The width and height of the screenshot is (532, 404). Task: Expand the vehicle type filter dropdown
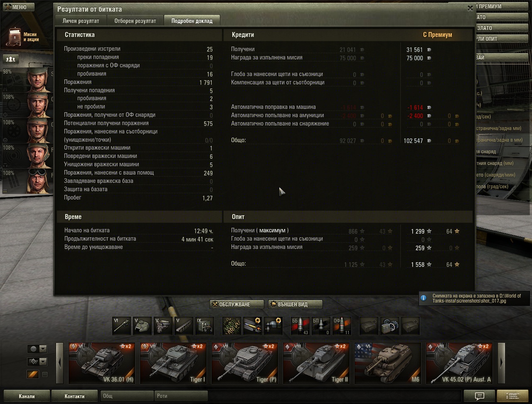pyautogui.click(x=37, y=362)
